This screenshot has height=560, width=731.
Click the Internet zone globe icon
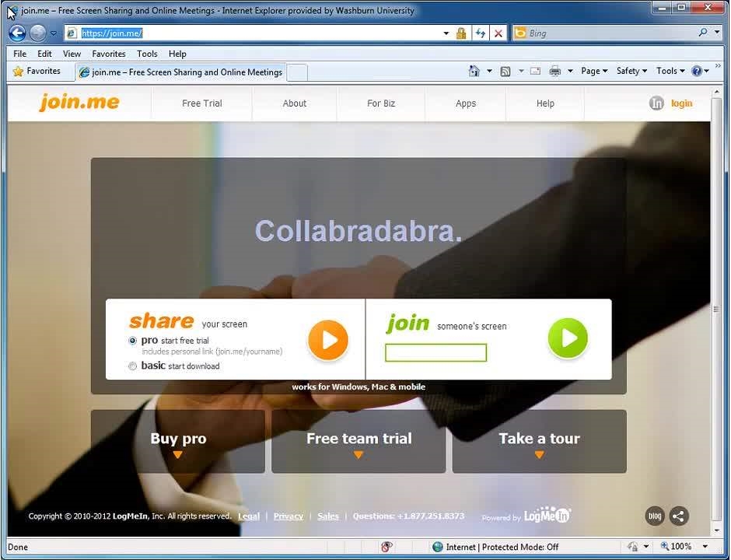pyautogui.click(x=437, y=547)
